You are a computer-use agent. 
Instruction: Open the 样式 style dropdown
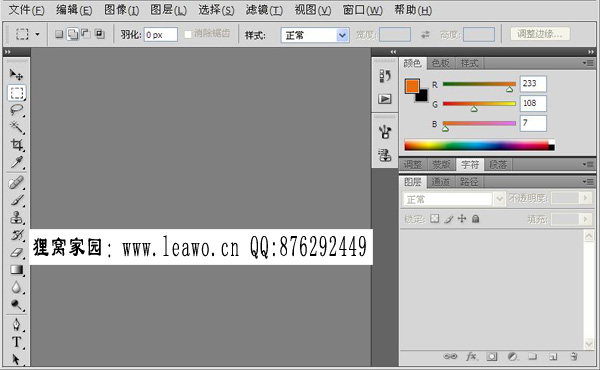pyautogui.click(x=315, y=35)
